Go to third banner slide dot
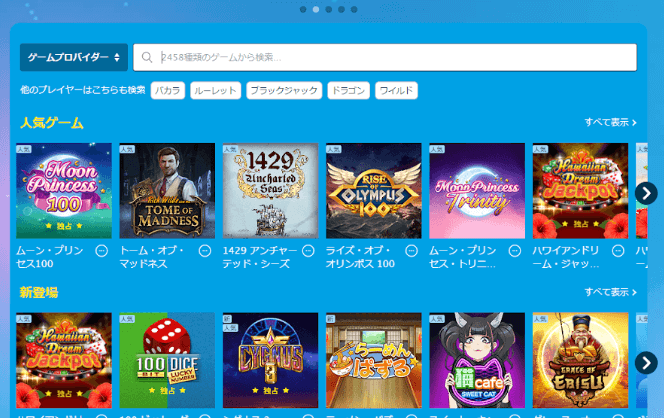This screenshot has height=418, width=664. (329, 9)
